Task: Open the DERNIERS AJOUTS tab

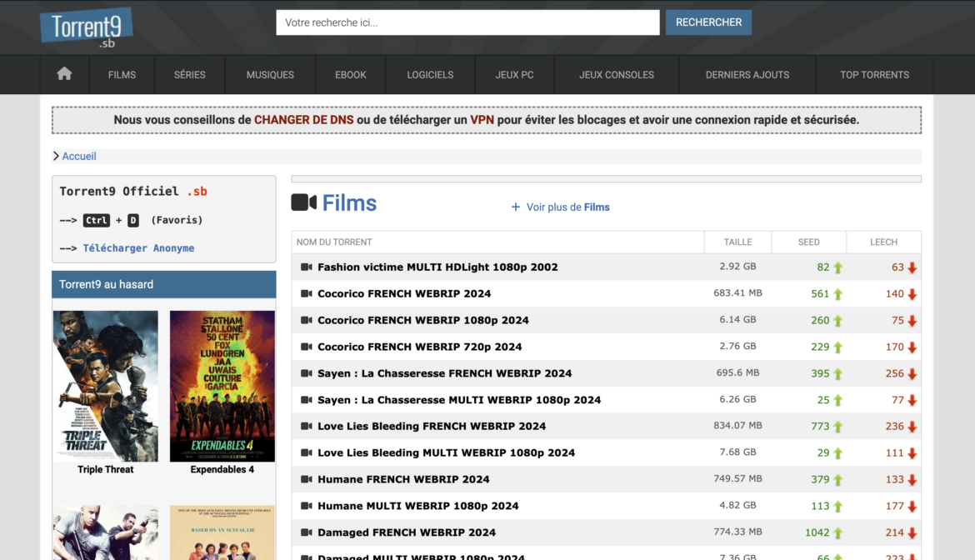Action: pos(747,75)
